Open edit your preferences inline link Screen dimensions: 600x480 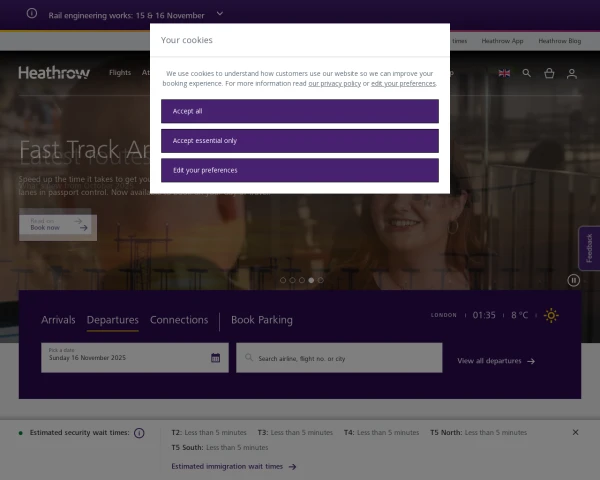(403, 83)
